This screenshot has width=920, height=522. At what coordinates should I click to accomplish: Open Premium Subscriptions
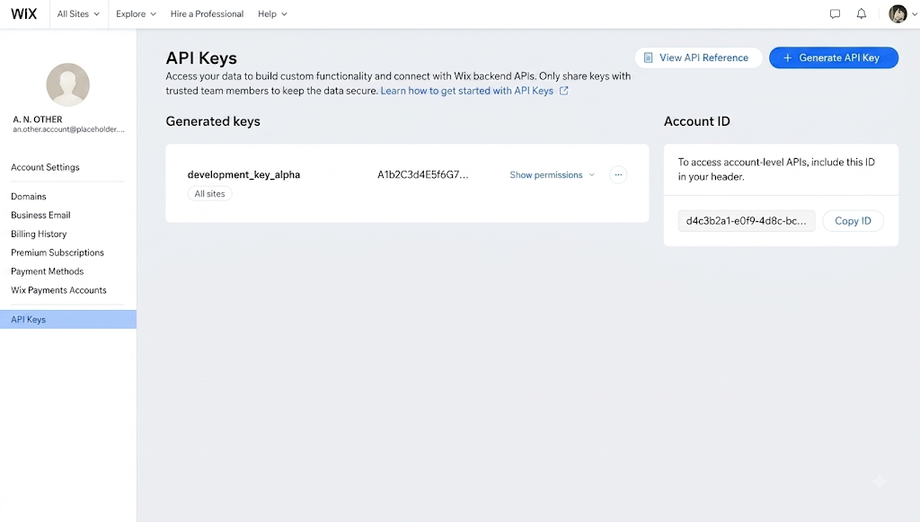point(58,253)
